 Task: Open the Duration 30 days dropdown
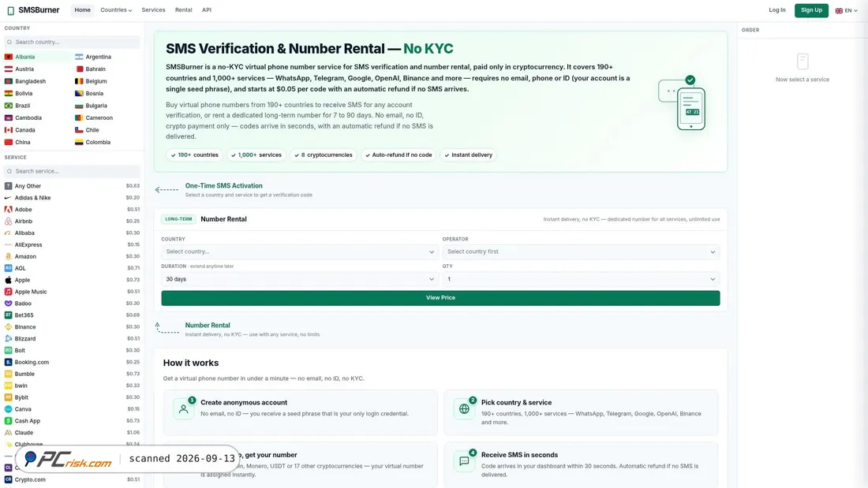click(300, 279)
